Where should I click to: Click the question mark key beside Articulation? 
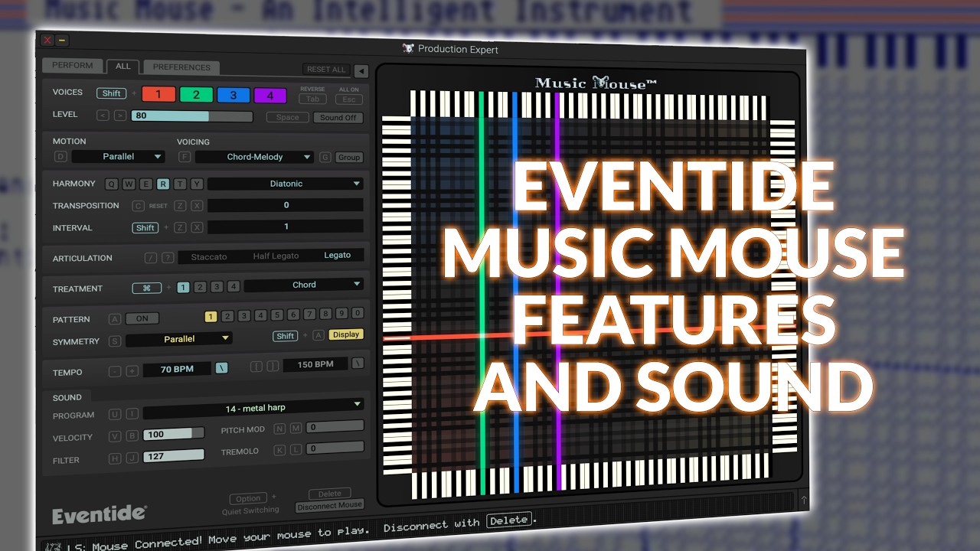[168, 258]
